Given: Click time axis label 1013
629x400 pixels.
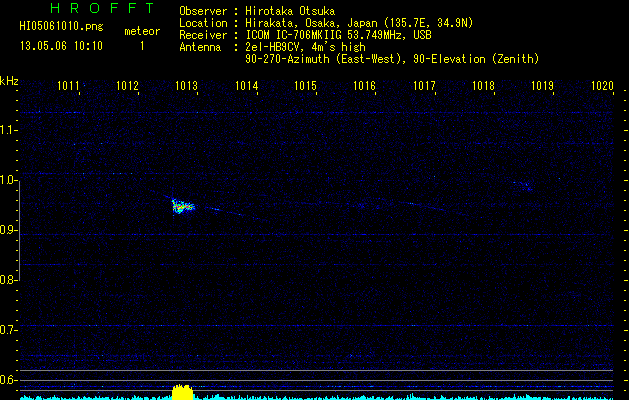Looking at the screenshot, I should 187,85.
